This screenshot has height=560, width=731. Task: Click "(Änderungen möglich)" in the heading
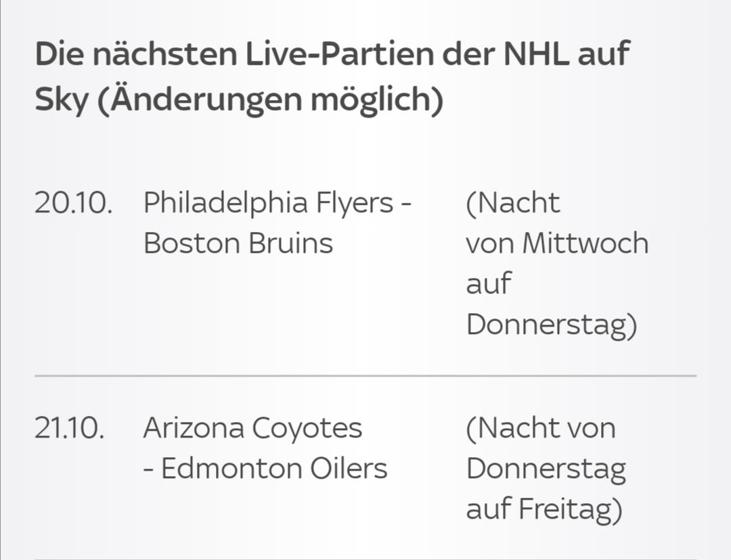tap(271, 101)
